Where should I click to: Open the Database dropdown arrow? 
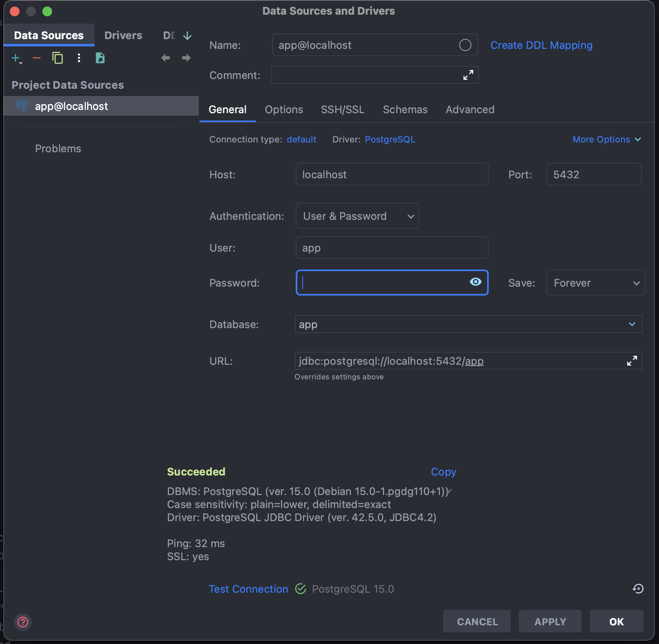pyautogui.click(x=632, y=324)
